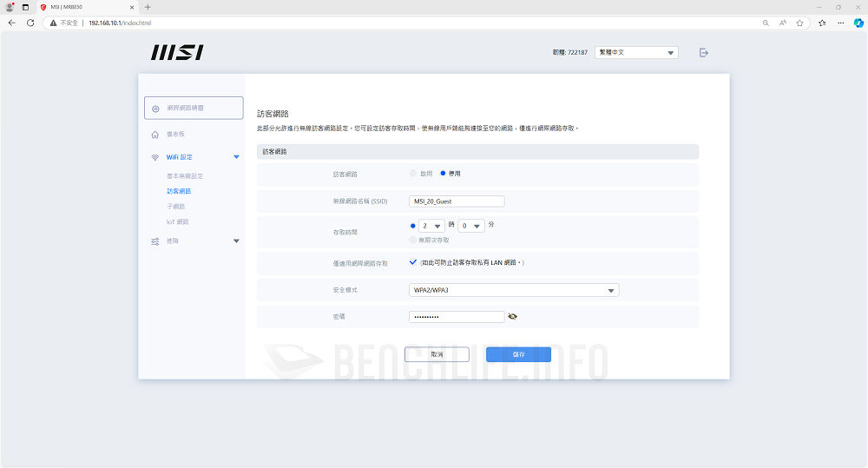Click the 訪客網路 page heading
The height and width of the screenshot is (468, 868).
pyautogui.click(x=273, y=114)
